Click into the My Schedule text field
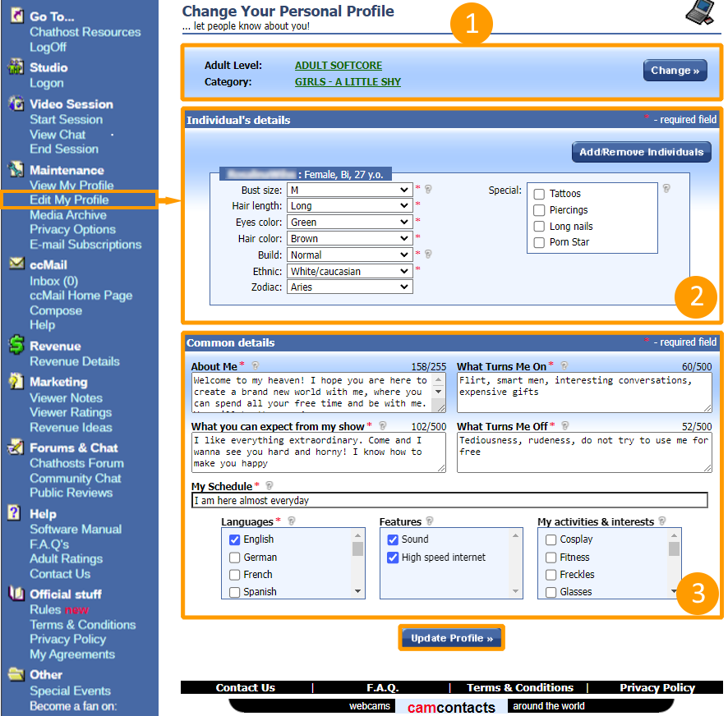The height and width of the screenshot is (716, 728). click(449, 500)
